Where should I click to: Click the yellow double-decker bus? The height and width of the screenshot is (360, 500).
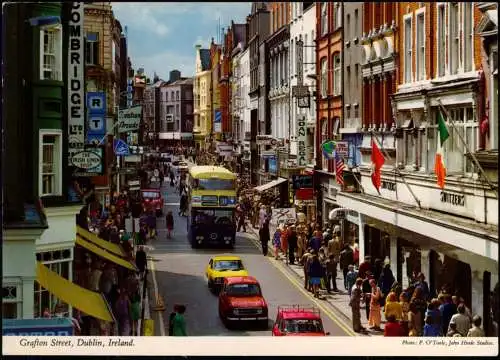tap(212, 207)
